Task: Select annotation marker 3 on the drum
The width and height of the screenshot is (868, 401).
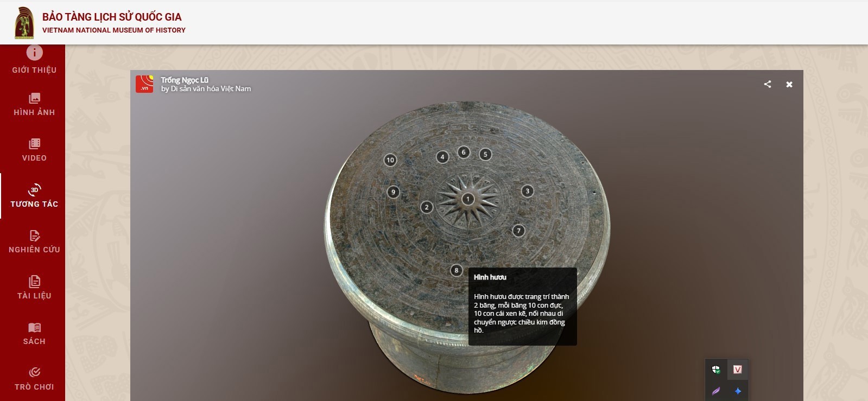Action: point(527,191)
